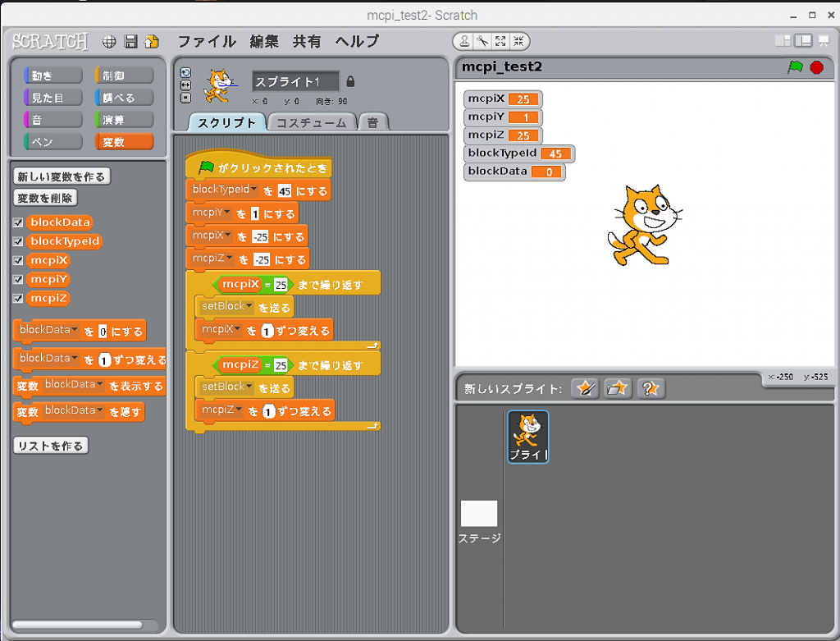
Task: Open the 調べる blocks category
Action: (x=125, y=98)
